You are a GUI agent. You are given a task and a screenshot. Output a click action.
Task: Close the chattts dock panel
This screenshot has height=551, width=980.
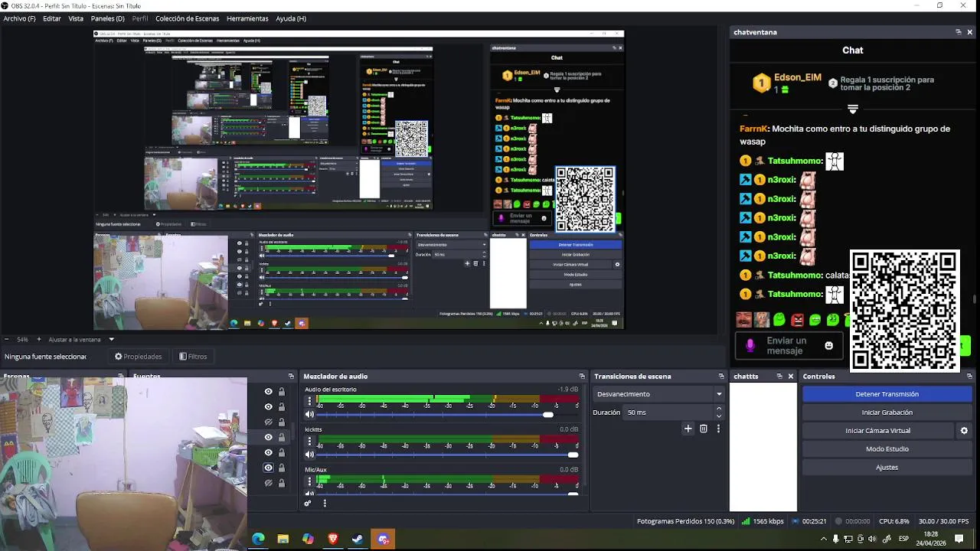click(x=791, y=376)
